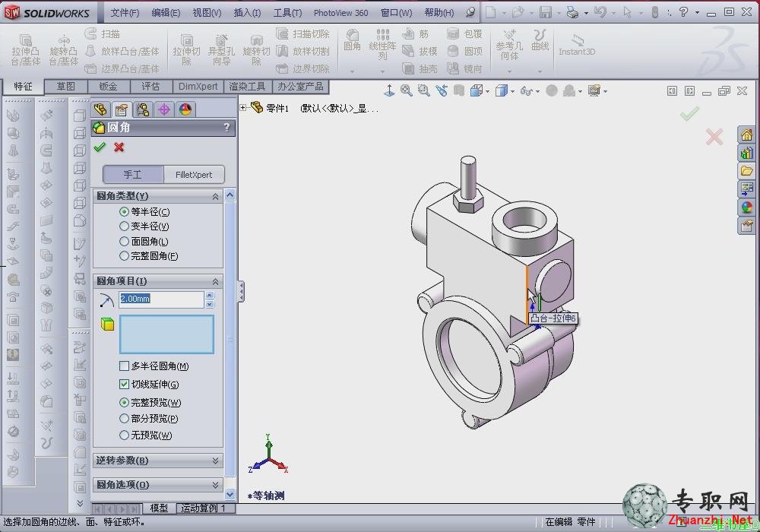The image size is (760, 532).
Task: Switch to the 运动算例 1 bottom tab
Action: pos(204,508)
